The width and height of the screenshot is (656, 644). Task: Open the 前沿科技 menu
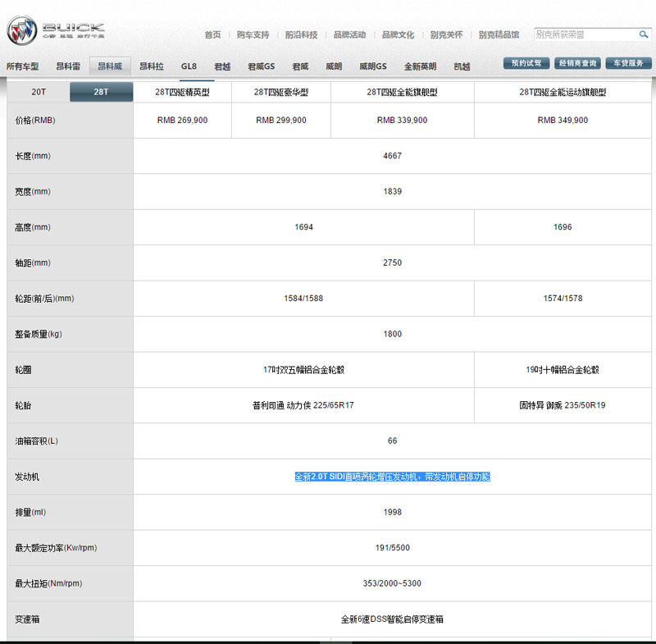tap(301, 34)
